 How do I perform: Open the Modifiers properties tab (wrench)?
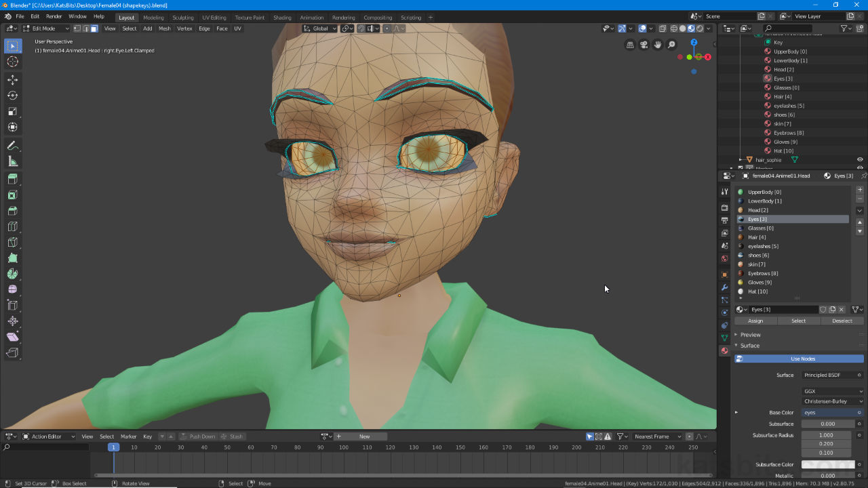point(724,287)
